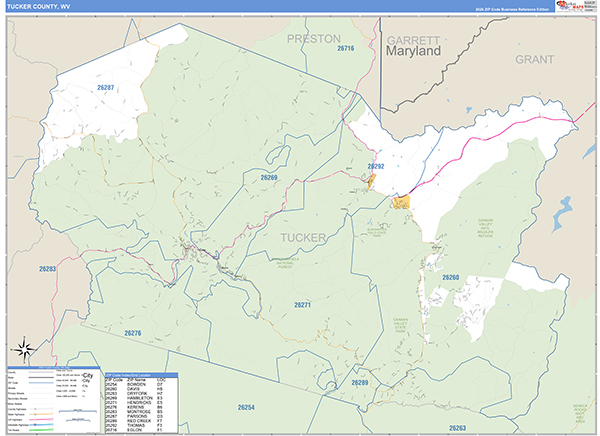600x436 pixels.
Task: Select the HENDRICKS row in ZIP index
Action: tap(135, 403)
